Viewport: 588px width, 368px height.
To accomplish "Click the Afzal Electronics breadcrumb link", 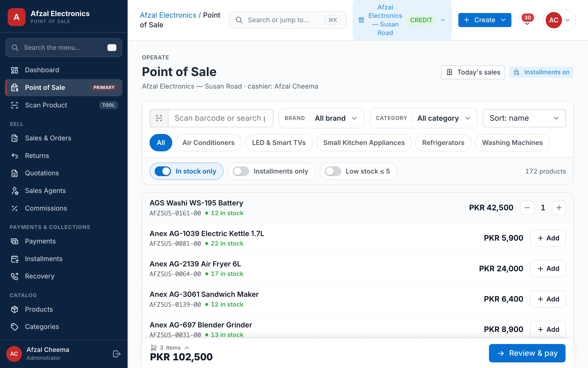I will click(x=168, y=15).
